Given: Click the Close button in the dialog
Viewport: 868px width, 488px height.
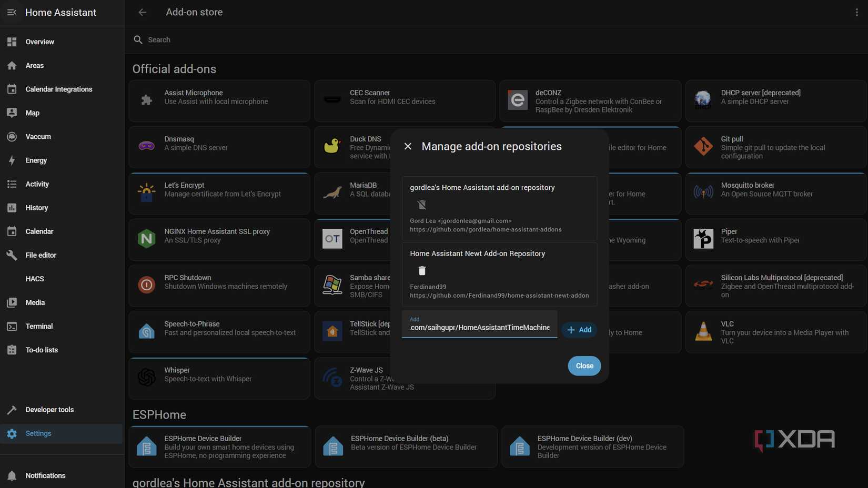Looking at the screenshot, I should coord(584,366).
